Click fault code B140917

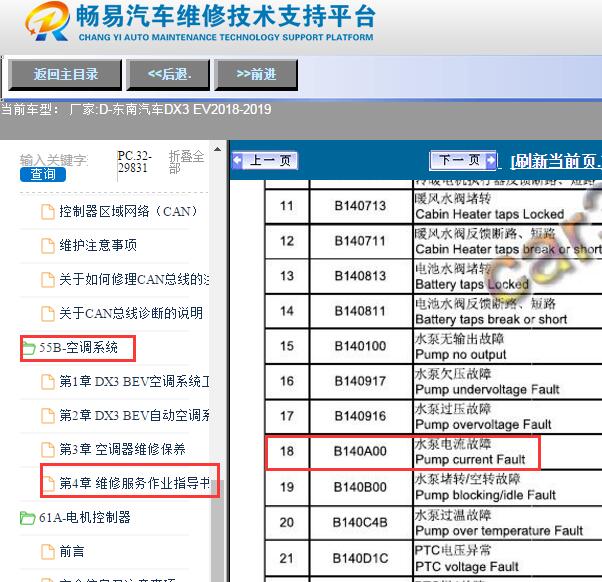point(360,381)
